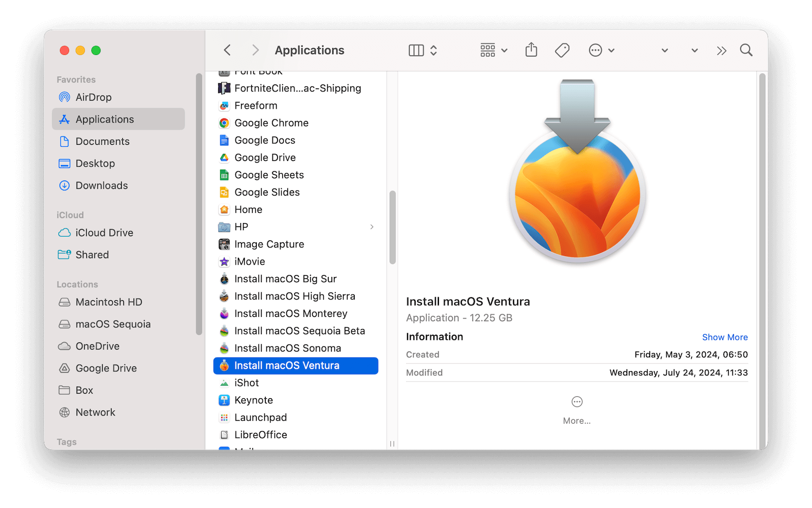
Task: Select Install macOS Sequoia Beta
Action: pos(296,331)
